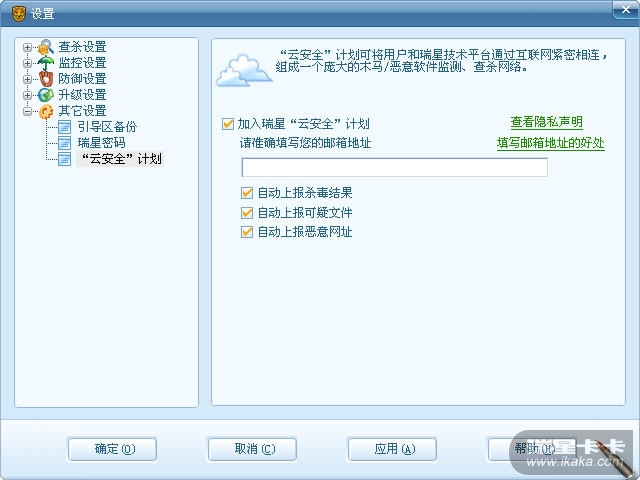Apply changes with 应用(A) button
This screenshot has height=480, width=640.
tap(392, 449)
